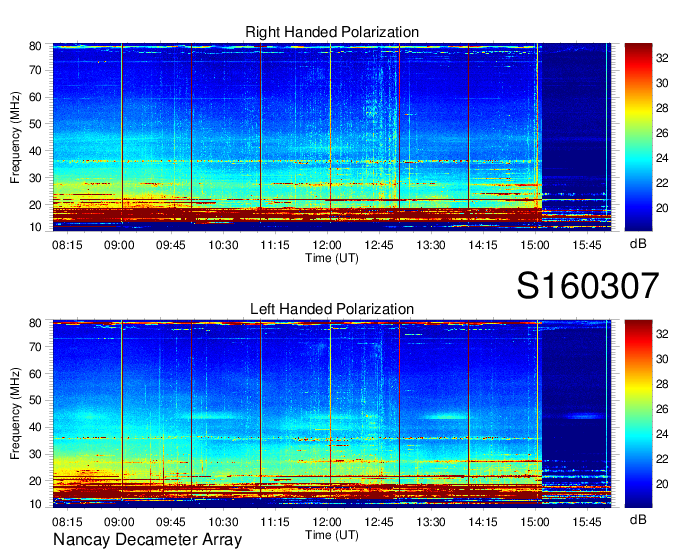
Task: Click the 09:00 tick of the top plot
Action: coord(119,245)
